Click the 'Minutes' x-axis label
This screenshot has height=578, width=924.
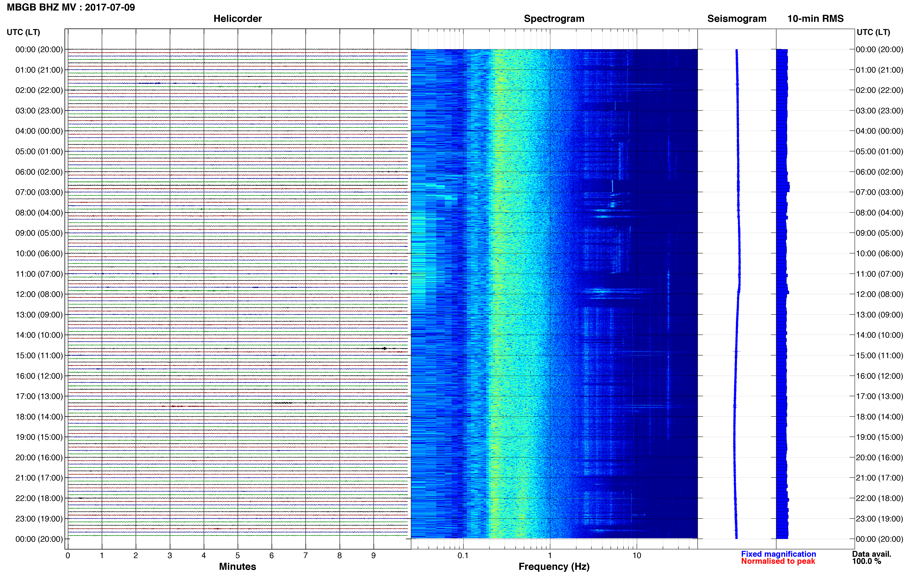(x=237, y=566)
